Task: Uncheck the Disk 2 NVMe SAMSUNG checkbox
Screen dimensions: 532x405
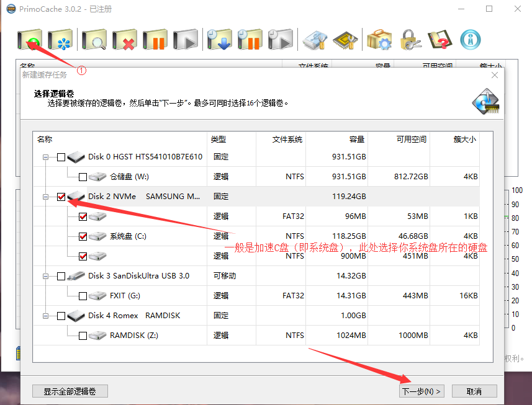Action: [61, 197]
